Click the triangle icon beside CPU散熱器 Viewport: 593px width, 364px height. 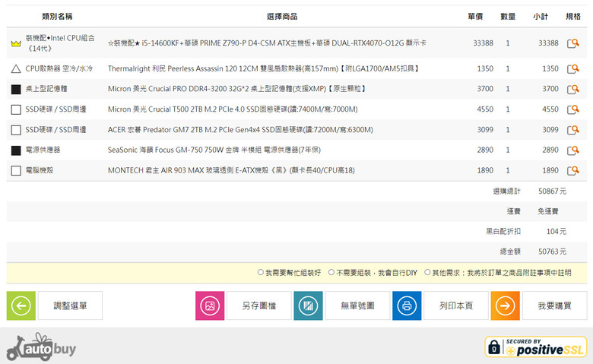coord(16,69)
